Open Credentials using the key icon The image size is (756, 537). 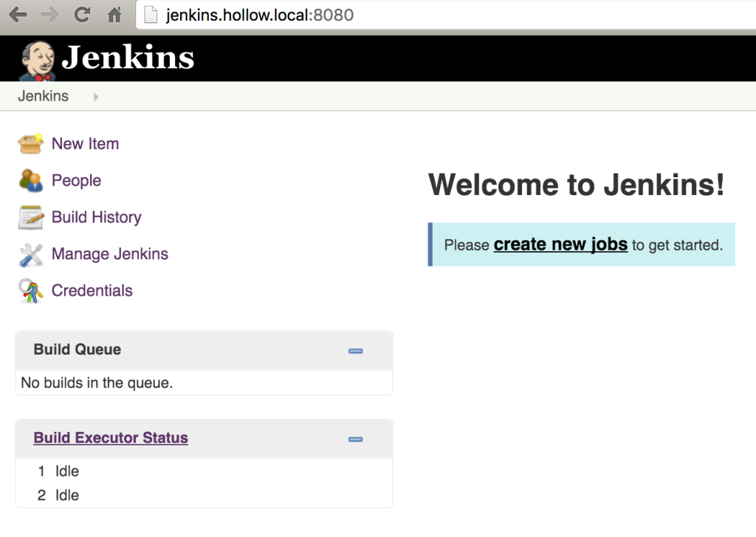[32, 290]
